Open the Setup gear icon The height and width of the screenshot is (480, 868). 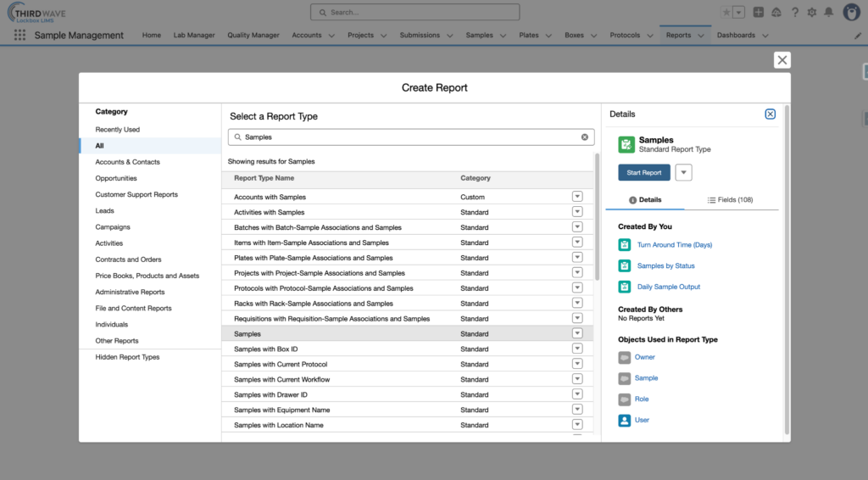(x=812, y=12)
